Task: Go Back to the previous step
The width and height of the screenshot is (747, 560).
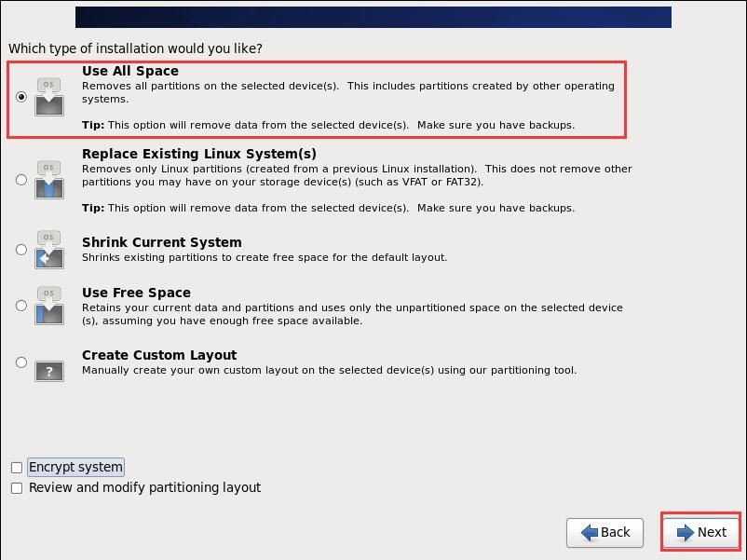Action: point(605,532)
